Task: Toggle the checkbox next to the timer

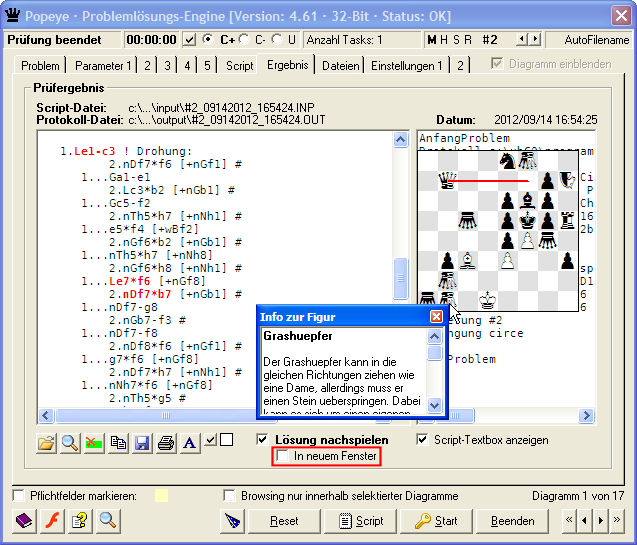Action: click(189, 39)
